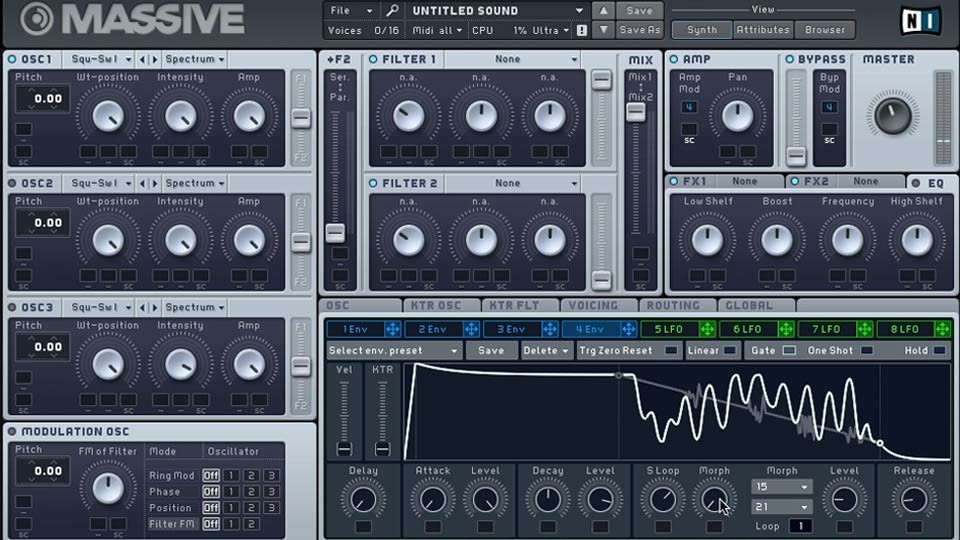Toggle the One Shot checkbox
Image resolution: width=960 pixels, height=540 pixels.
click(x=866, y=350)
